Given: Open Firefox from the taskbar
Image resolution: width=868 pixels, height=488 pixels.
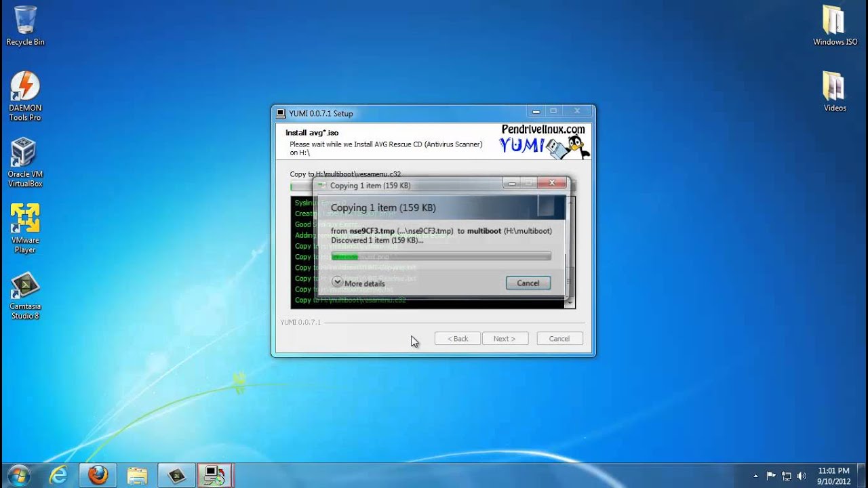Looking at the screenshot, I should point(98,476).
